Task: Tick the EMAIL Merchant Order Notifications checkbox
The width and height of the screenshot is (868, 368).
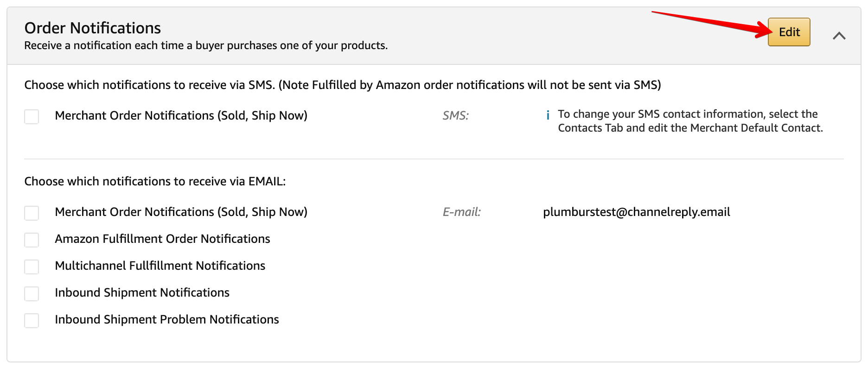Action: (32, 213)
